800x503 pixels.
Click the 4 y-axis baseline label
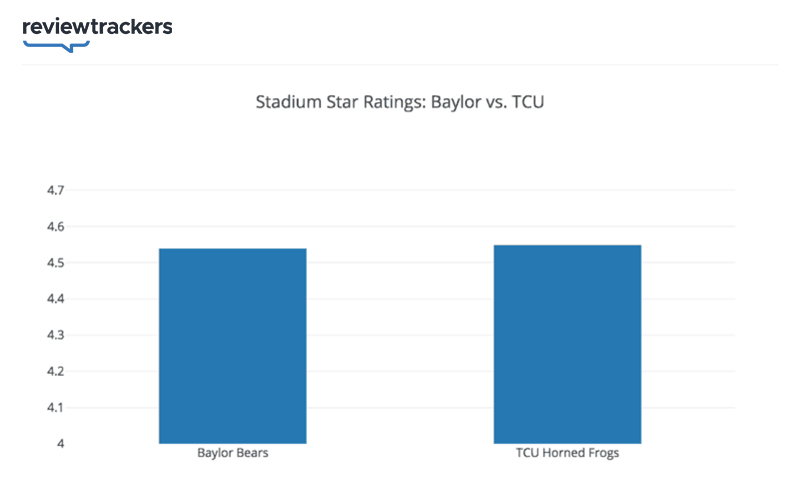click(61, 443)
